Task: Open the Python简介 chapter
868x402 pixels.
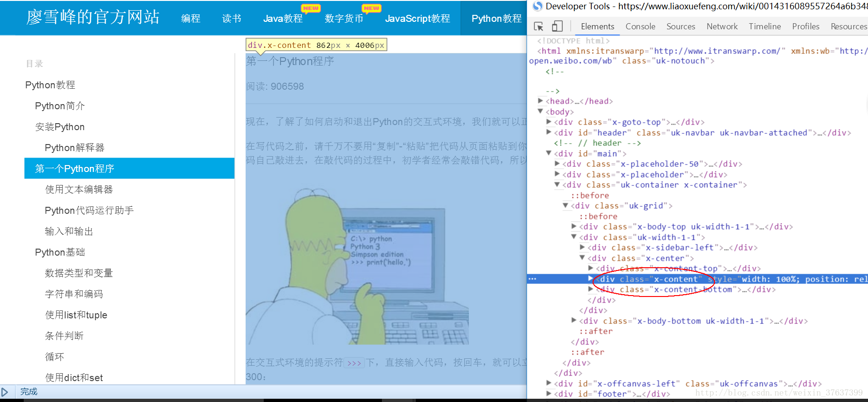Action: point(60,106)
